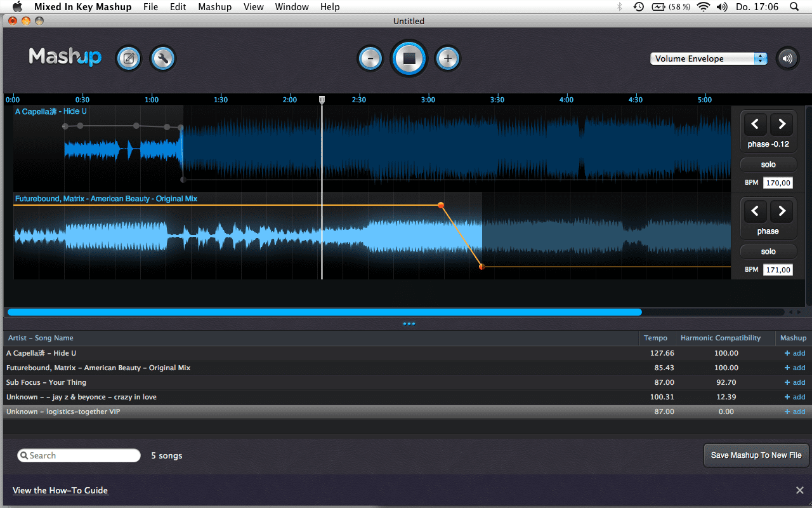Nudge phase left for Hide U track
The width and height of the screenshot is (812, 508).
pos(754,123)
